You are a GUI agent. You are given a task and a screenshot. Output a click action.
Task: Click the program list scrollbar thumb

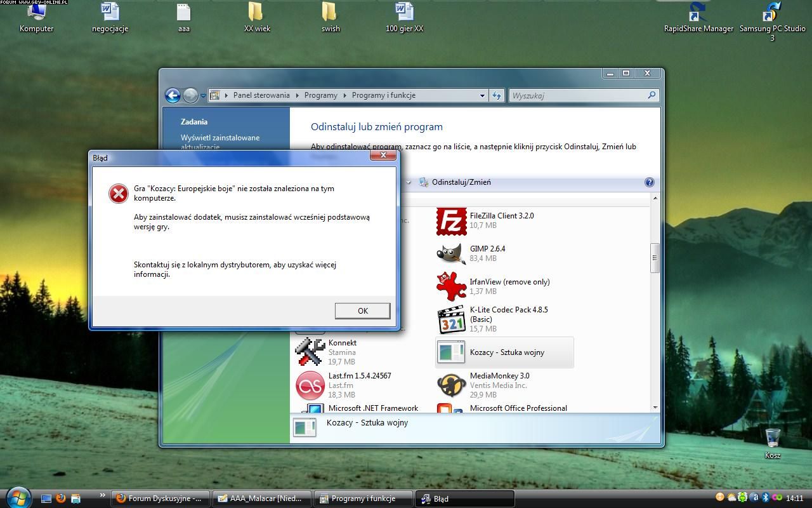pyautogui.click(x=655, y=258)
